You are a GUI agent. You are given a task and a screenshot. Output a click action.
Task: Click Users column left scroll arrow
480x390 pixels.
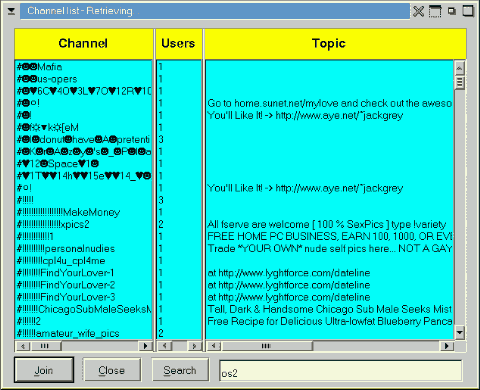165,346
